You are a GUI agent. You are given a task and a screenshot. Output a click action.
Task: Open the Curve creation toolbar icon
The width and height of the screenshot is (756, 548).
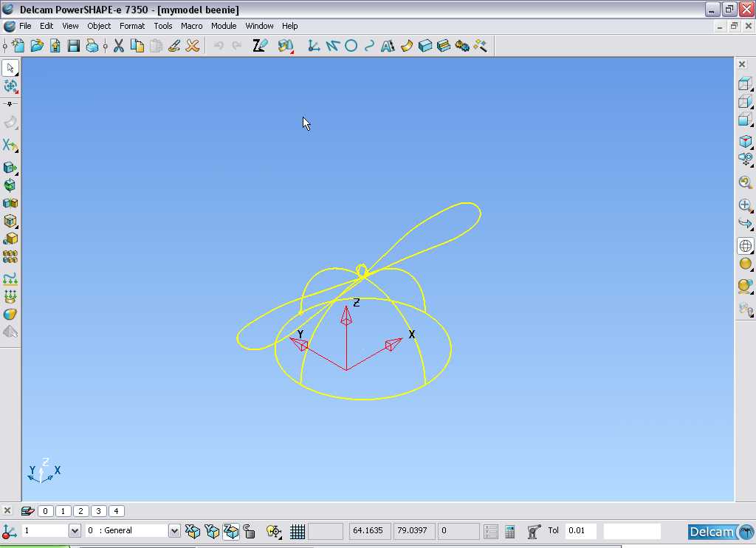click(369, 46)
